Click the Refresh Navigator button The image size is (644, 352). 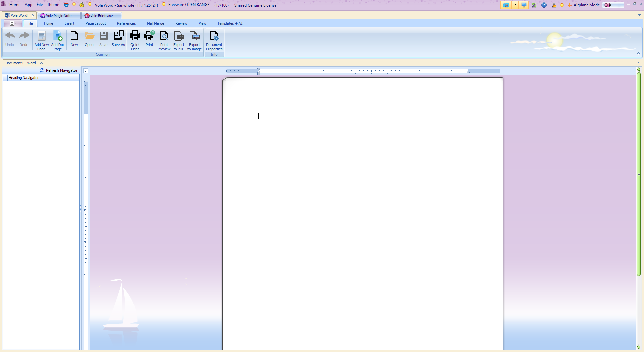click(x=59, y=70)
